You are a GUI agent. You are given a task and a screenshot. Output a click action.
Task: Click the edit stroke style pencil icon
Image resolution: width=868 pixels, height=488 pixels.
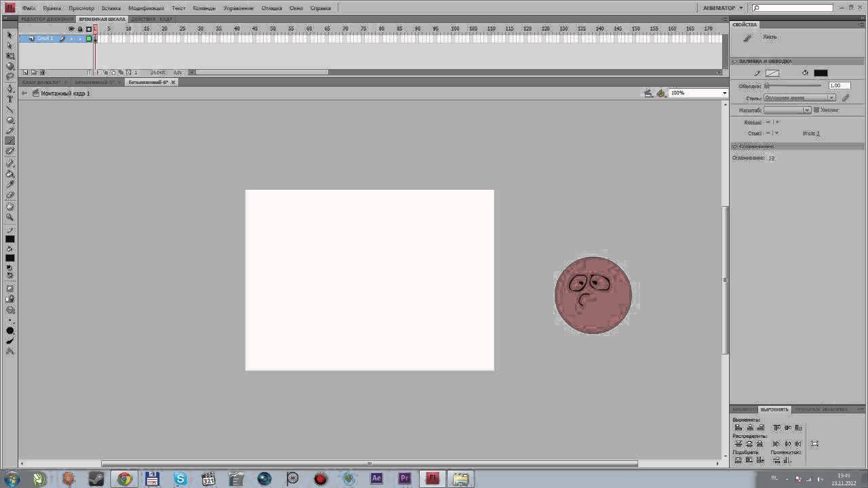(845, 98)
